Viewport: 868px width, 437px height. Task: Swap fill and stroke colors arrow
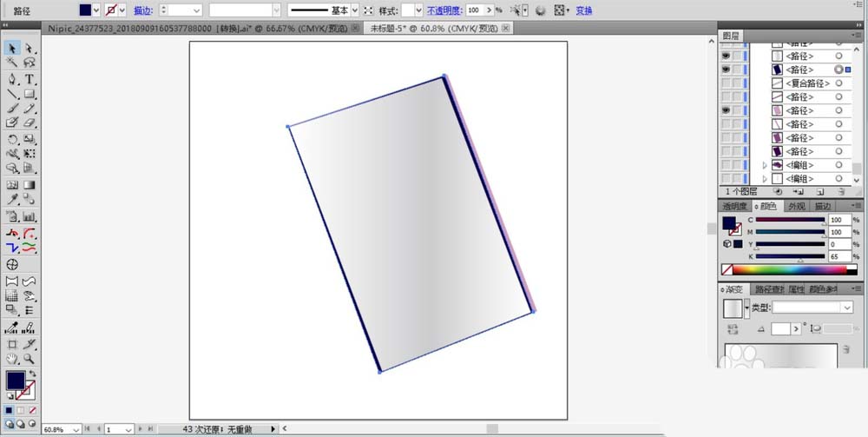[x=33, y=374]
